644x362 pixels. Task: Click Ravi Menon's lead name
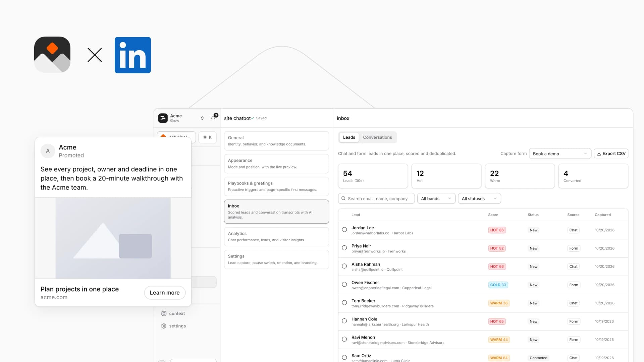point(363,337)
